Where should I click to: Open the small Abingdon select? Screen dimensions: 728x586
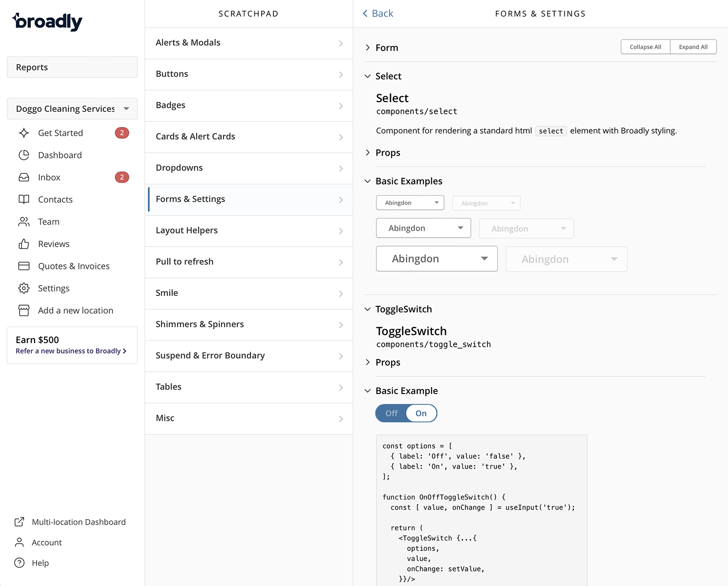click(x=410, y=203)
